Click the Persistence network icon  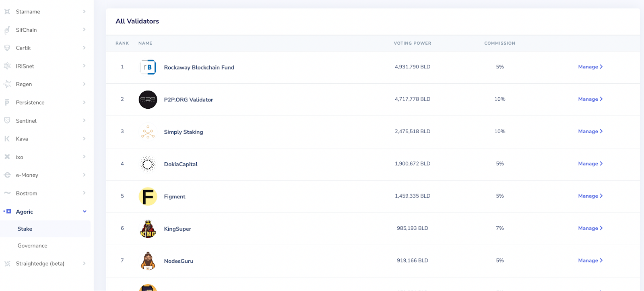click(7, 102)
